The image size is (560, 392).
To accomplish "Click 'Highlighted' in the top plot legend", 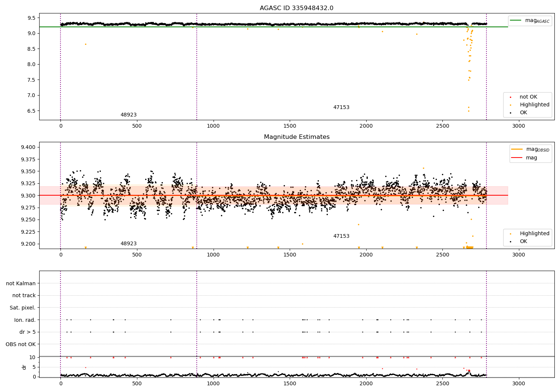I will (x=535, y=105).
